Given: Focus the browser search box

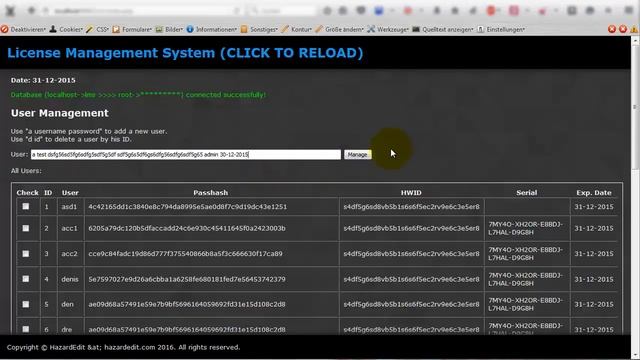Looking at the screenshot, I should click(284, 11).
